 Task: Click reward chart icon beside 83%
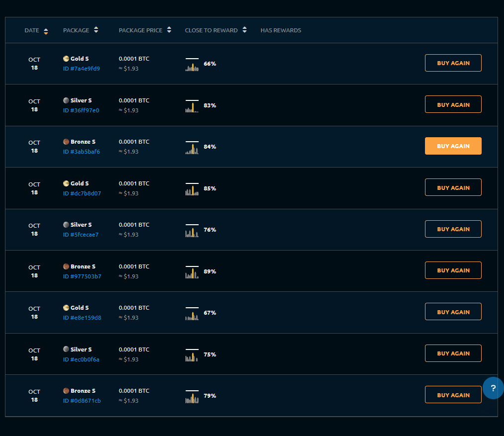click(192, 106)
